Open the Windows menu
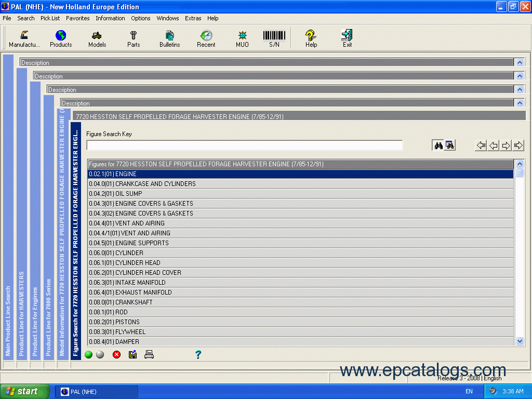The width and height of the screenshot is (532, 399). click(168, 18)
